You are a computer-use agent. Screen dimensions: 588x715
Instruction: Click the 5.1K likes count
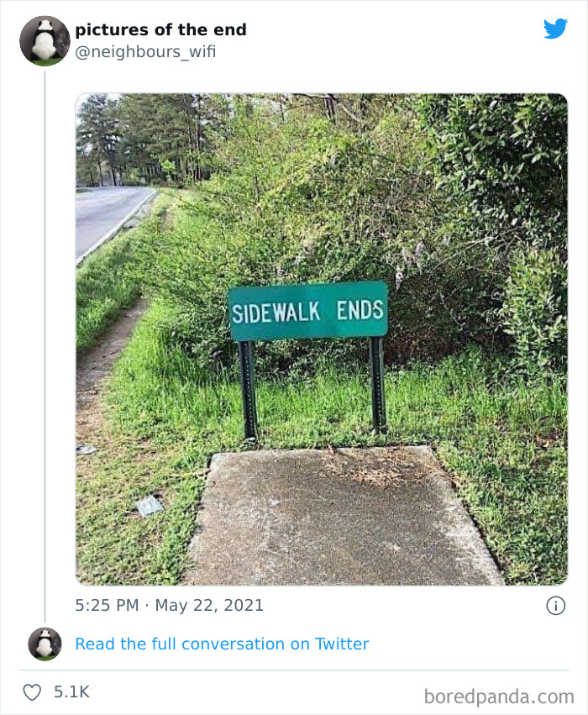(71, 692)
